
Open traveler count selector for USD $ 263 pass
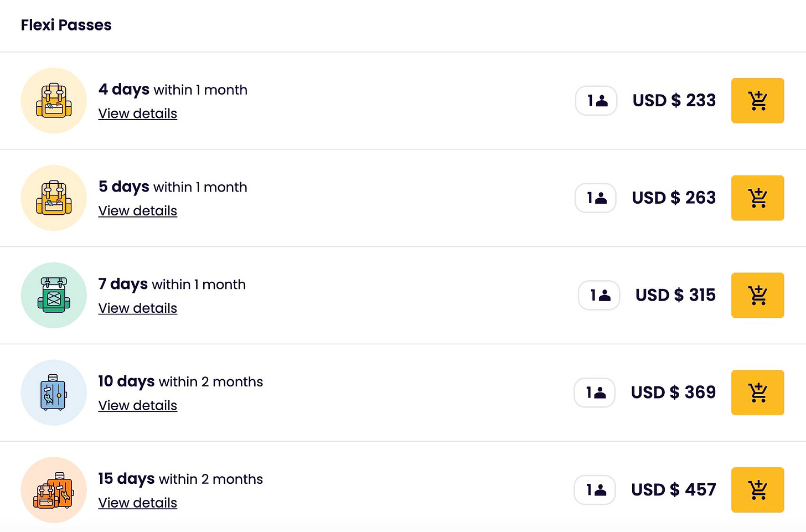click(x=596, y=198)
